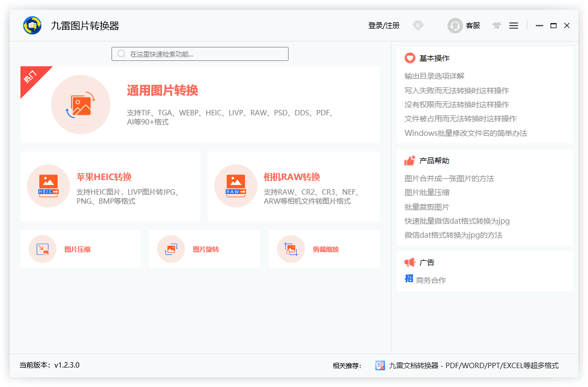
Task: Select the 剪裁缩放 crop tool icon
Action: coord(291,248)
